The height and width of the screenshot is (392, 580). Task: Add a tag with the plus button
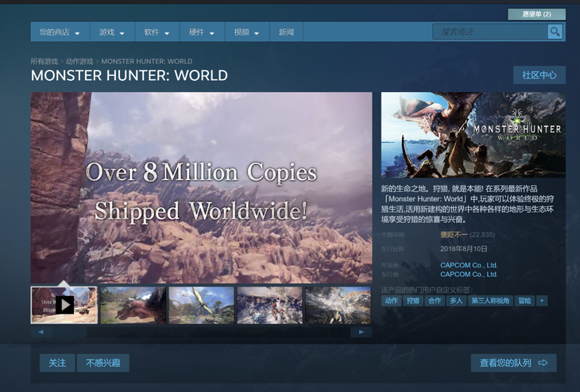(542, 301)
